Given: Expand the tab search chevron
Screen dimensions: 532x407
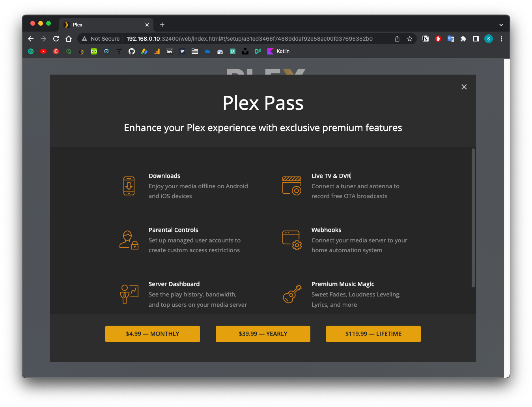Looking at the screenshot, I should coord(501,25).
